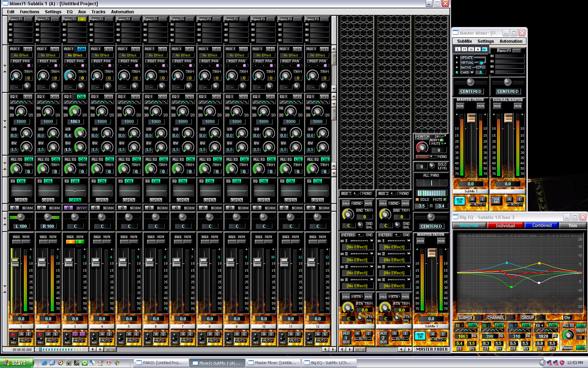The width and height of the screenshot is (588, 368).
Task: Click the ALL PANS slider
Action: point(431,183)
